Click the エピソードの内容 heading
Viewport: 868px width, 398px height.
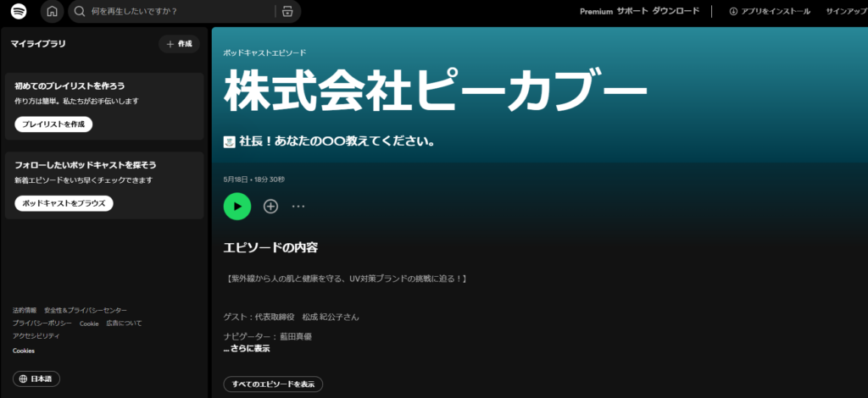click(270, 247)
